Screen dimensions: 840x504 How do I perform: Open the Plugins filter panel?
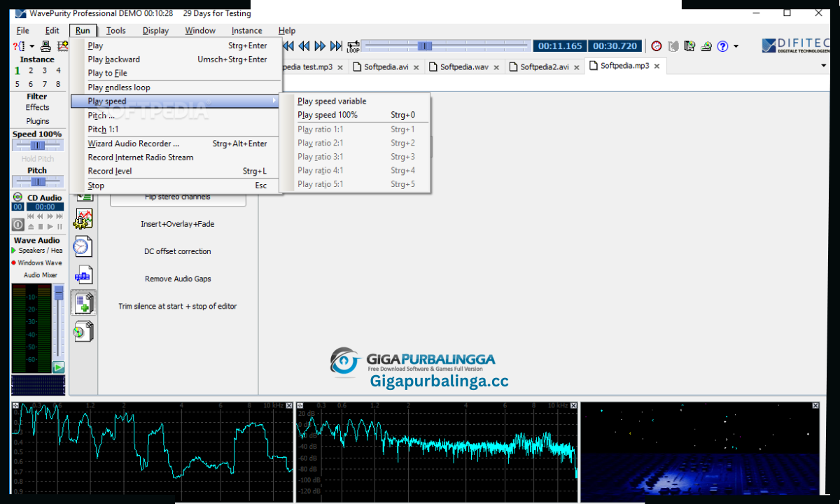pos(38,121)
